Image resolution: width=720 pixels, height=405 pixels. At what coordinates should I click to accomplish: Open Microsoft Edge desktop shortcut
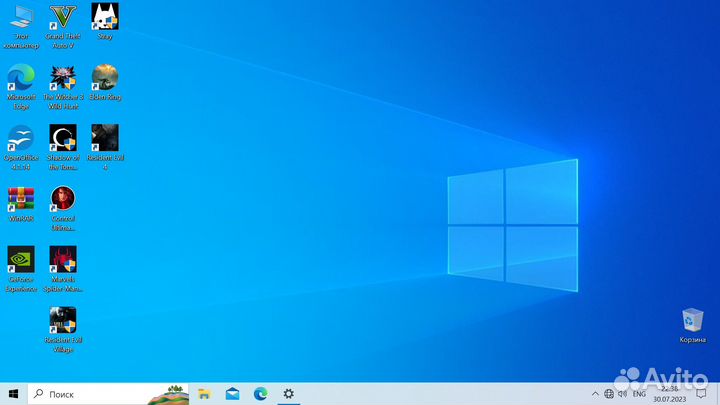coord(21,86)
